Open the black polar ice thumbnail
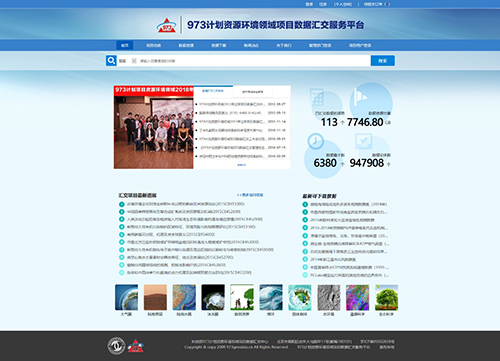Viewport: 500px width, 361px height. click(x=213, y=297)
